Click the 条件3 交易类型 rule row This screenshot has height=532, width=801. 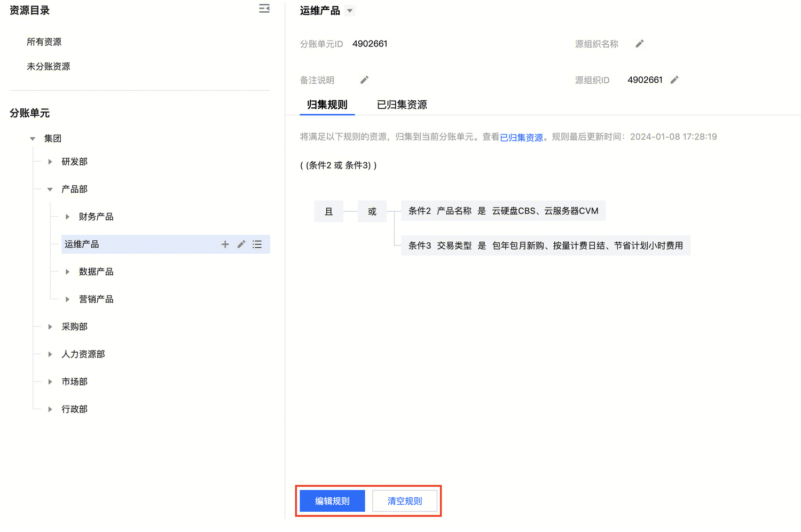coord(546,245)
